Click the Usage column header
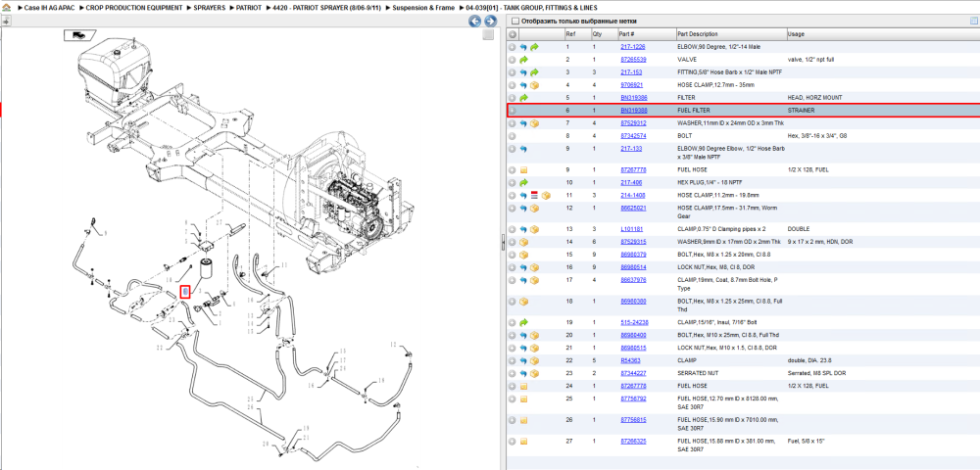The width and height of the screenshot is (980, 470). (883, 33)
